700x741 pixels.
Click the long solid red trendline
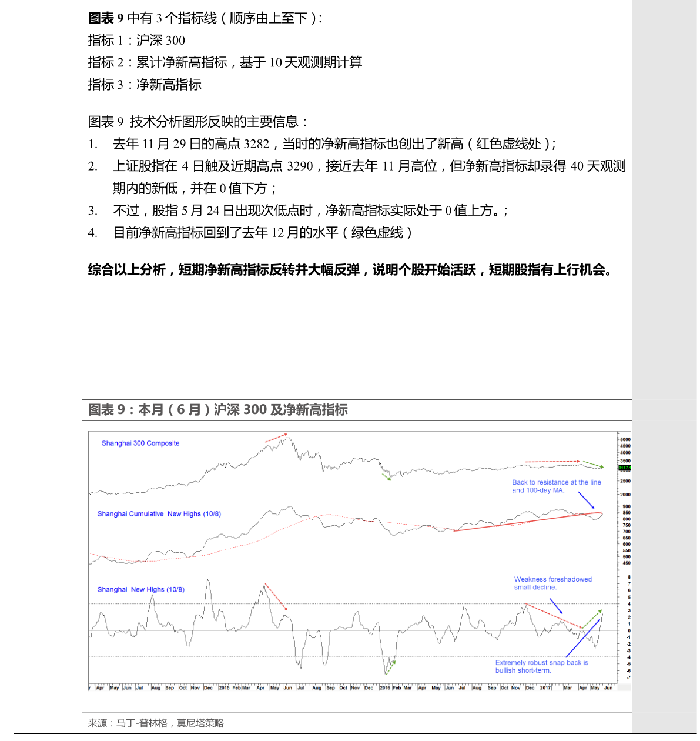click(x=529, y=521)
